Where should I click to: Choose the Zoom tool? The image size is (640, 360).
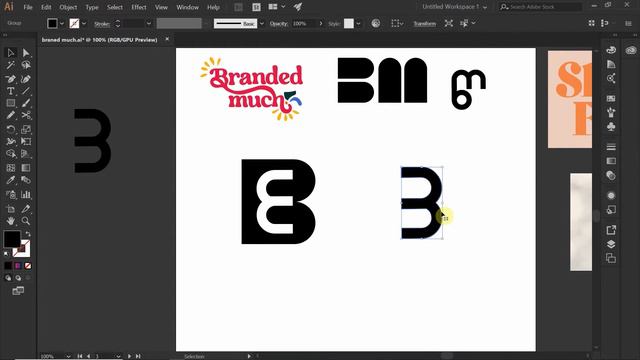tap(26, 221)
